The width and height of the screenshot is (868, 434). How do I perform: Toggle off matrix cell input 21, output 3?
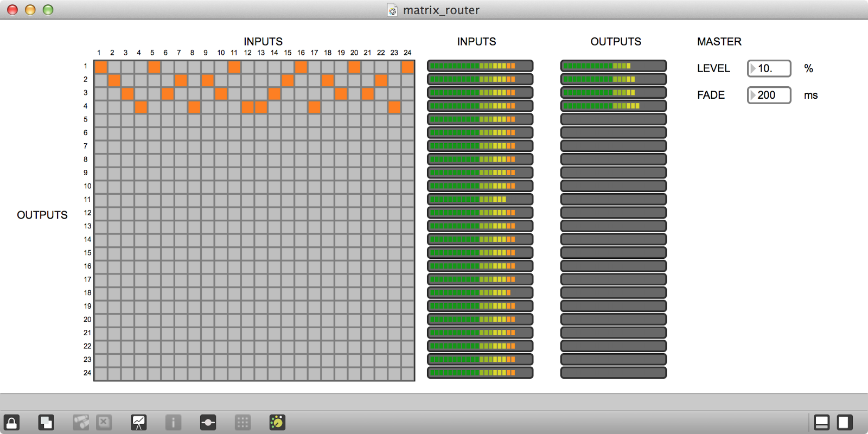368,93
